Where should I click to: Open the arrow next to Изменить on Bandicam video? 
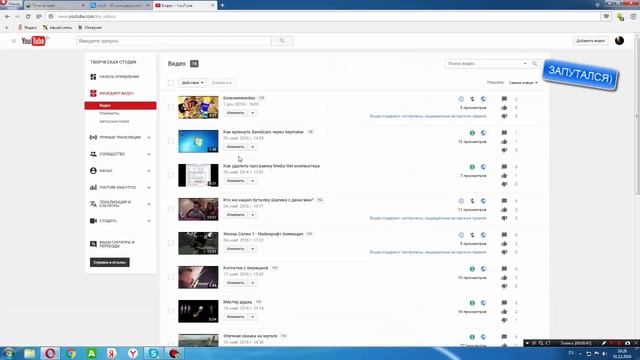[252, 147]
